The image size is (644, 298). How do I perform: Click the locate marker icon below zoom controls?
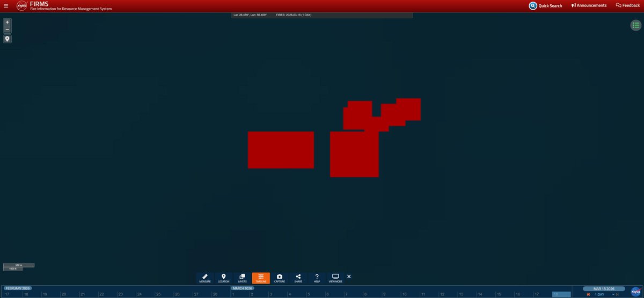(x=7, y=39)
